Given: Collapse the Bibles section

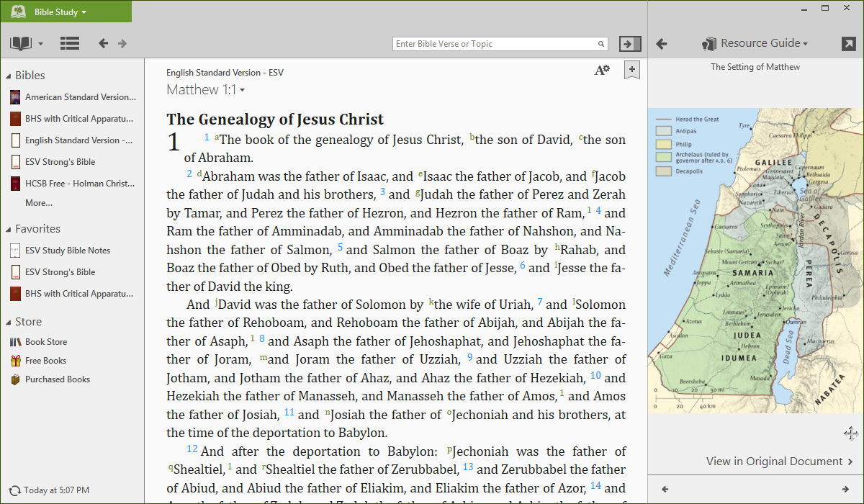Looking at the screenshot, I should coord(9,76).
